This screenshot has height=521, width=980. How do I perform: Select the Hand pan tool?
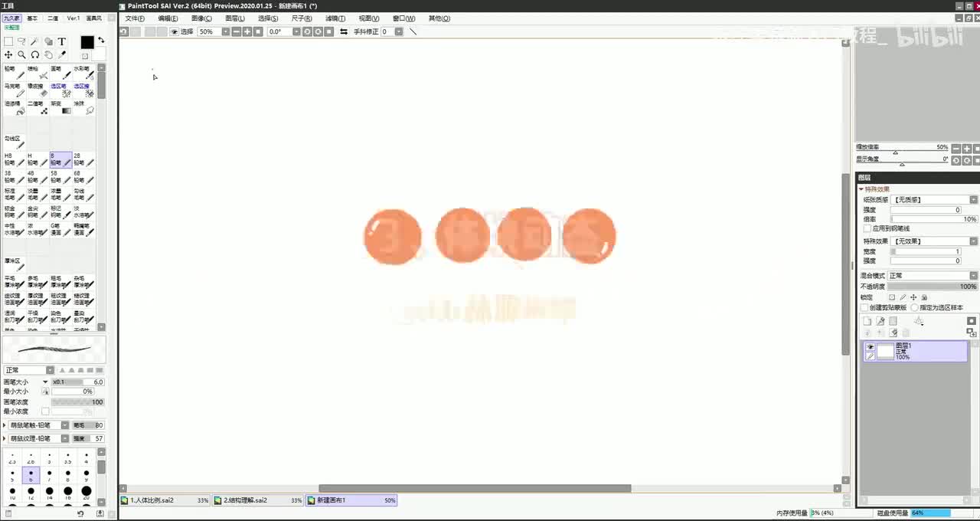(x=48, y=55)
